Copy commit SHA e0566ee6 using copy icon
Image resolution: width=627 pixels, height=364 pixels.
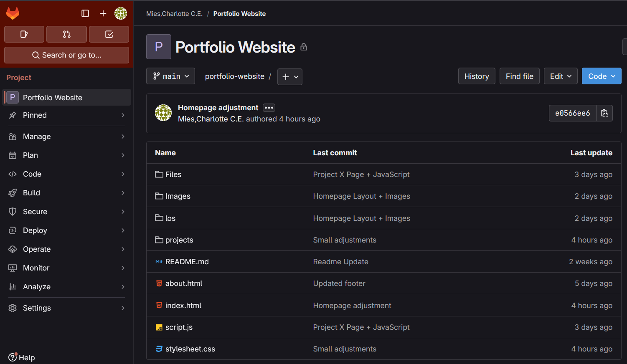click(x=604, y=113)
